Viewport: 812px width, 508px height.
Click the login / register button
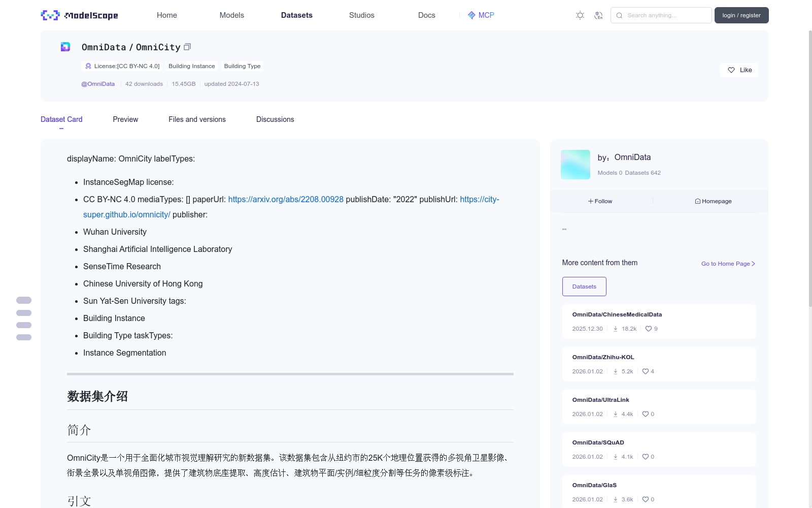[741, 15]
